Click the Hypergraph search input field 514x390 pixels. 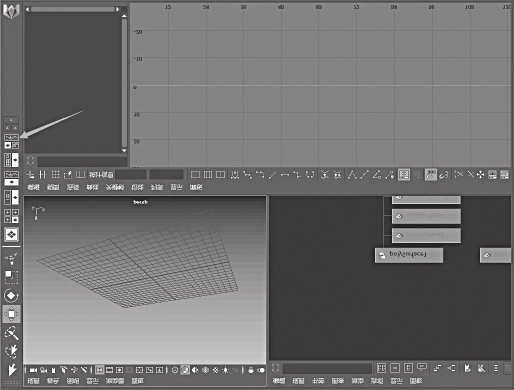(327, 368)
